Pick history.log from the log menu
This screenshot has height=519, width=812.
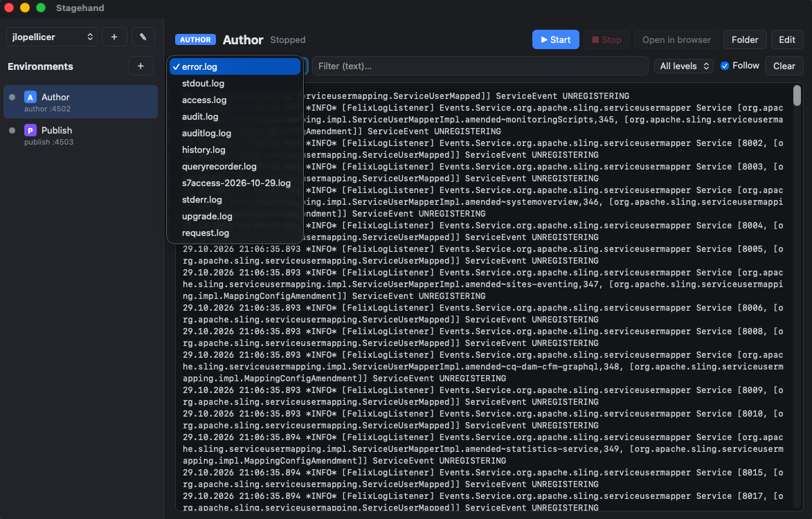tap(235, 149)
